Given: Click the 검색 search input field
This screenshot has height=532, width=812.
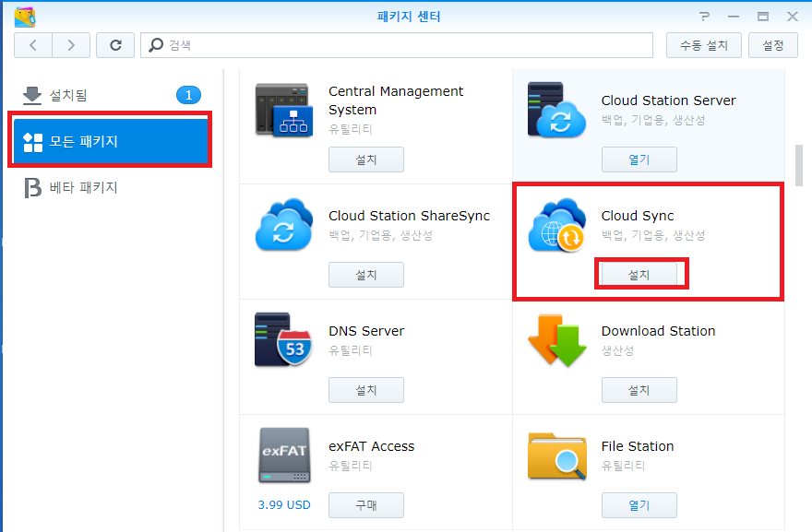Looking at the screenshot, I should (397, 45).
